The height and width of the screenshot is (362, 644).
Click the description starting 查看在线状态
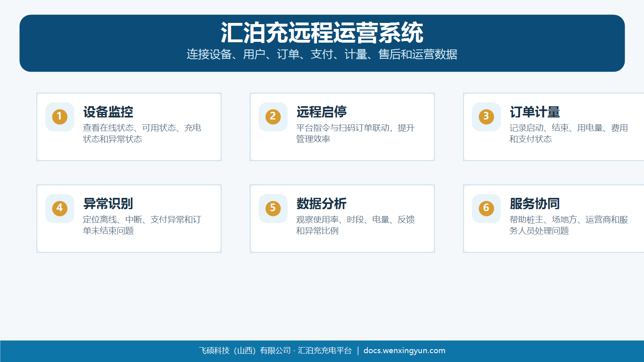point(142,133)
